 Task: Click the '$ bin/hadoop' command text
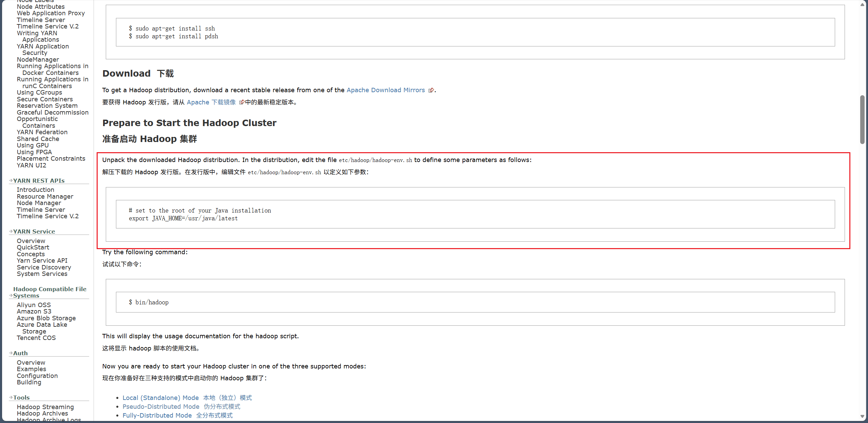pyautogui.click(x=149, y=302)
